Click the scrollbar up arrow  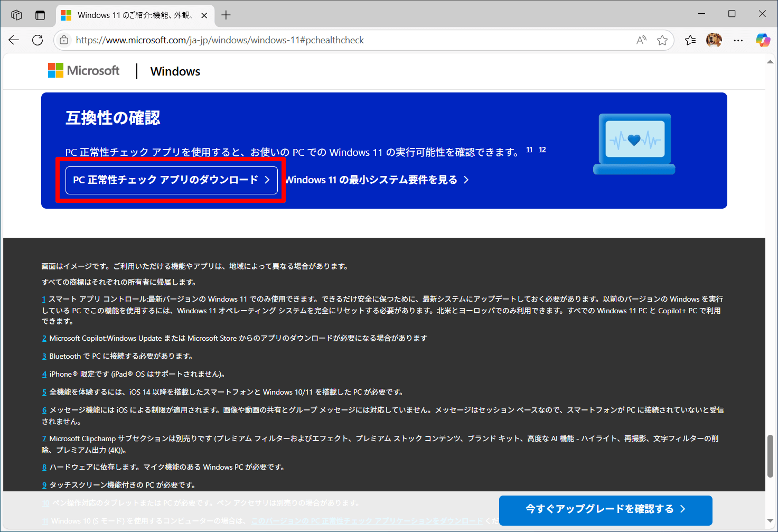click(x=770, y=62)
